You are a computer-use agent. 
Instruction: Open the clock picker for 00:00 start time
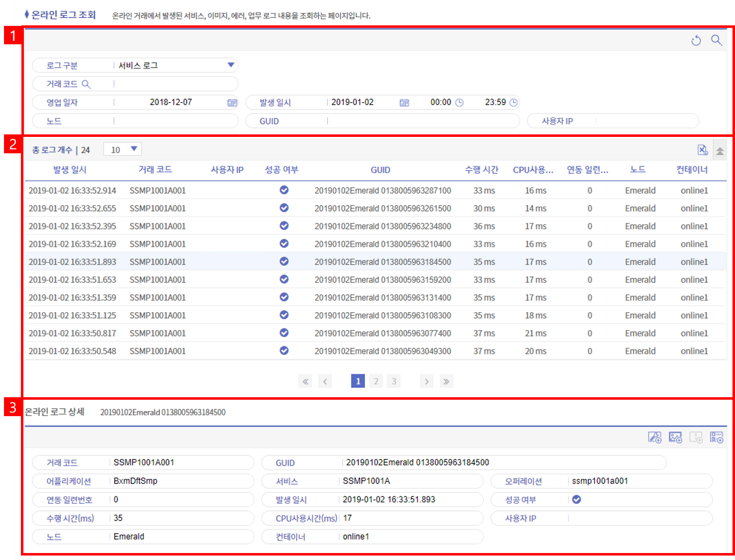pos(460,103)
